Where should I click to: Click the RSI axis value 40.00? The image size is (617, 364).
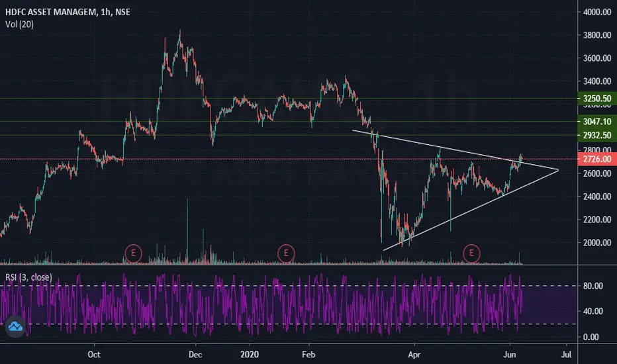coord(593,311)
